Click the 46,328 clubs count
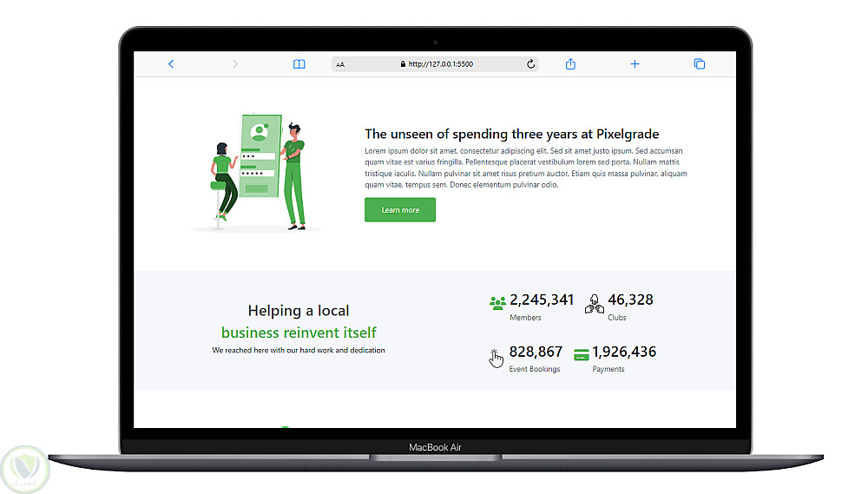Viewport: 868px width, 494px height. [x=630, y=300]
